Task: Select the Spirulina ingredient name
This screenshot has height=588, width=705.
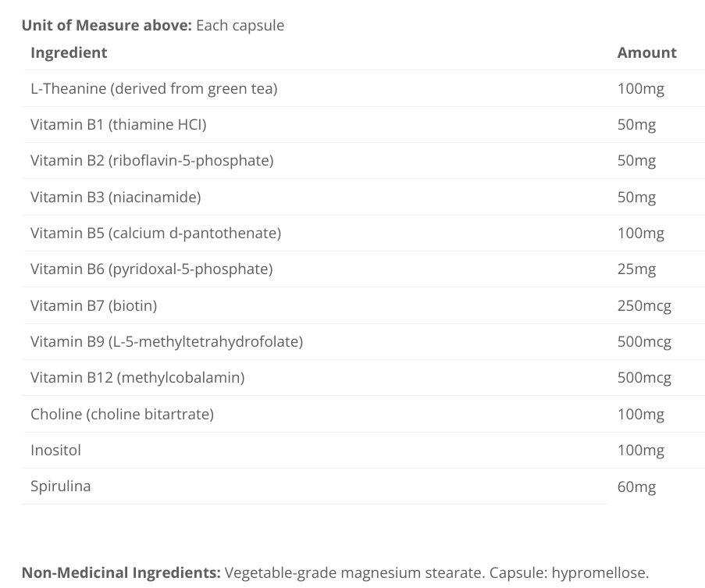Action: [60, 486]
